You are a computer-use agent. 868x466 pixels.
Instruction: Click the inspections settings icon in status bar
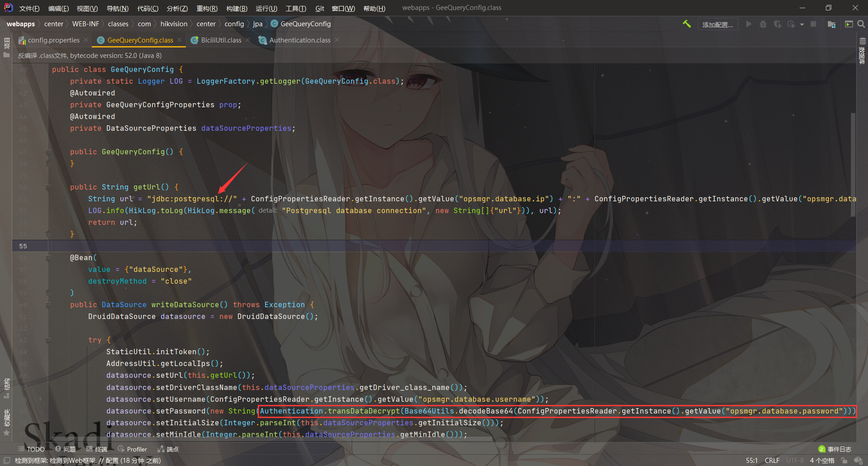point(858,461)
